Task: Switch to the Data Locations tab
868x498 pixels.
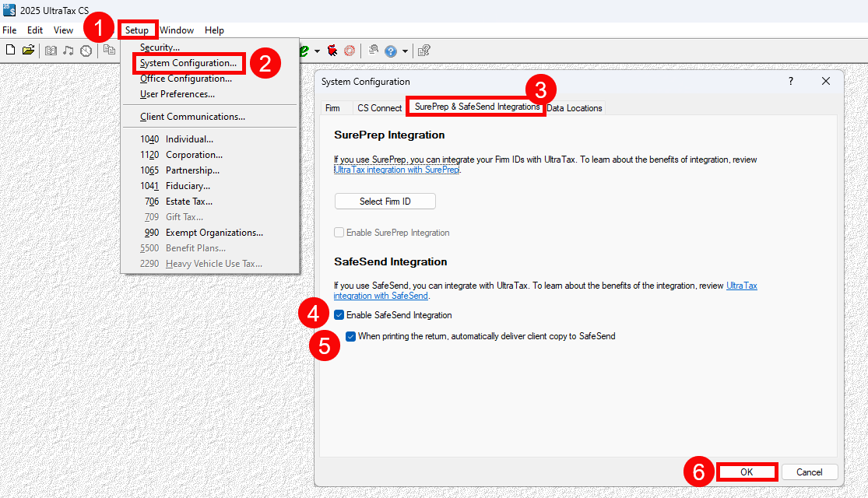Action: (575, 108)
